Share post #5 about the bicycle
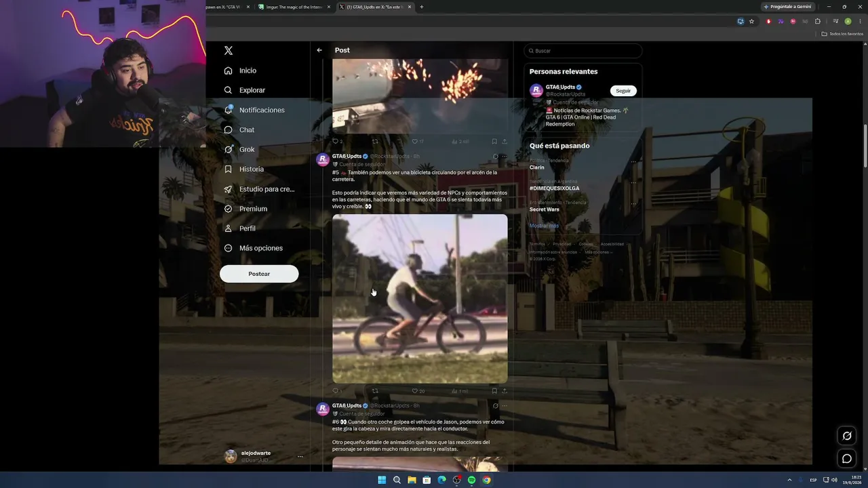The height and width of the screenshot is (488, 868). tap(505, 391)
